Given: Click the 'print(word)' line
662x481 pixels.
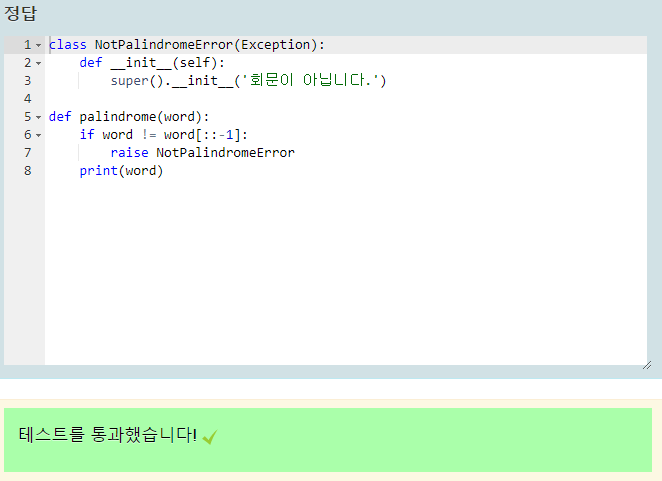Looking at the screenshot, I should [x=121, y=171].
